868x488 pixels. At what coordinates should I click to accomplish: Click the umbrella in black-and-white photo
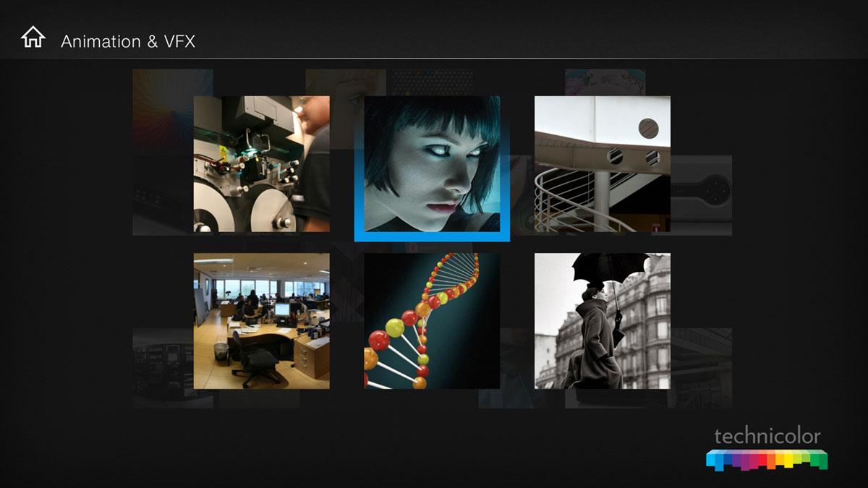click(608, 267)
